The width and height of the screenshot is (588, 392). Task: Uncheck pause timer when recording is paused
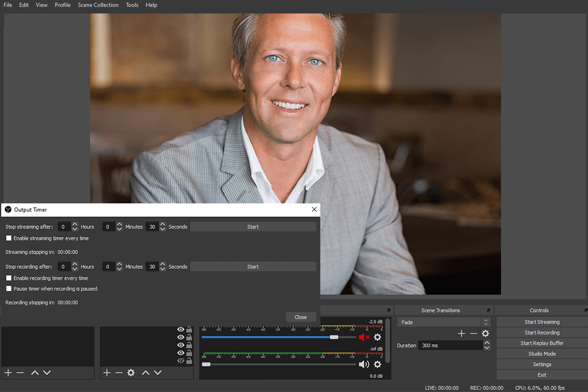9,288
